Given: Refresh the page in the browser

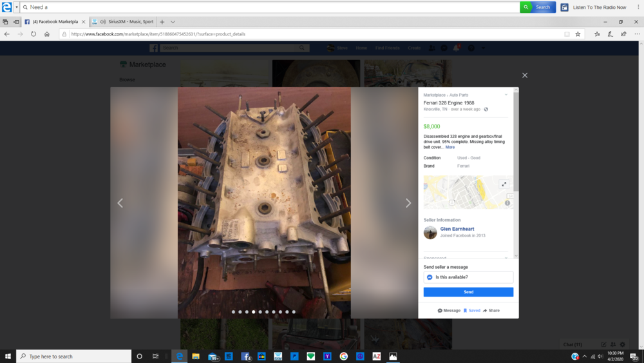Looking at the screenshot, I should [x=33, y=34].
